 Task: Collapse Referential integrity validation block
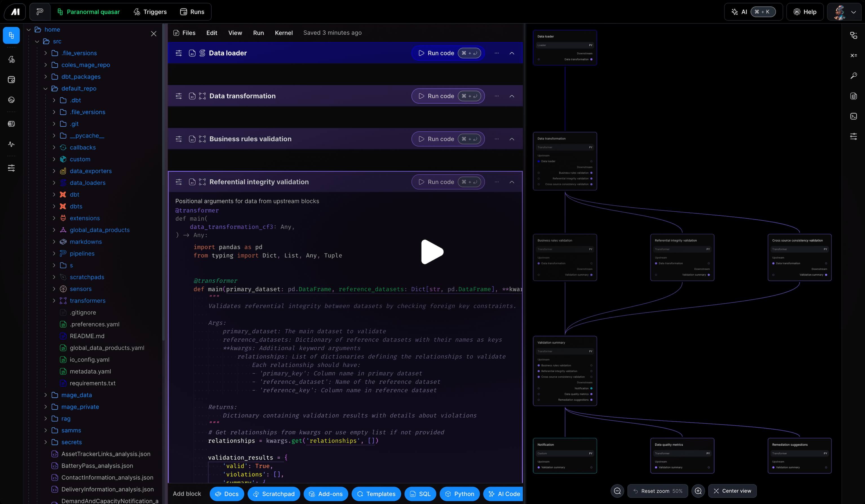[x=512, y=182]
